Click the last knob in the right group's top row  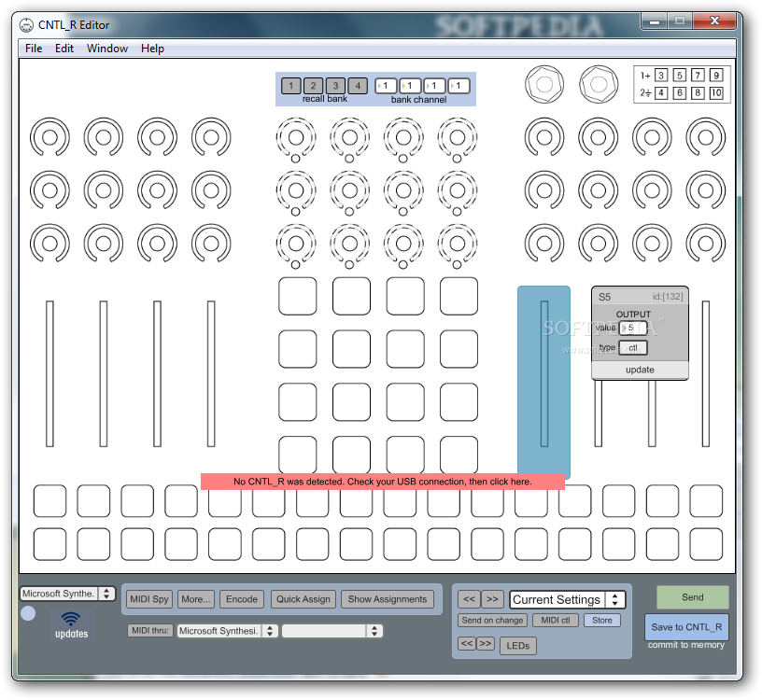click(706, 137)
